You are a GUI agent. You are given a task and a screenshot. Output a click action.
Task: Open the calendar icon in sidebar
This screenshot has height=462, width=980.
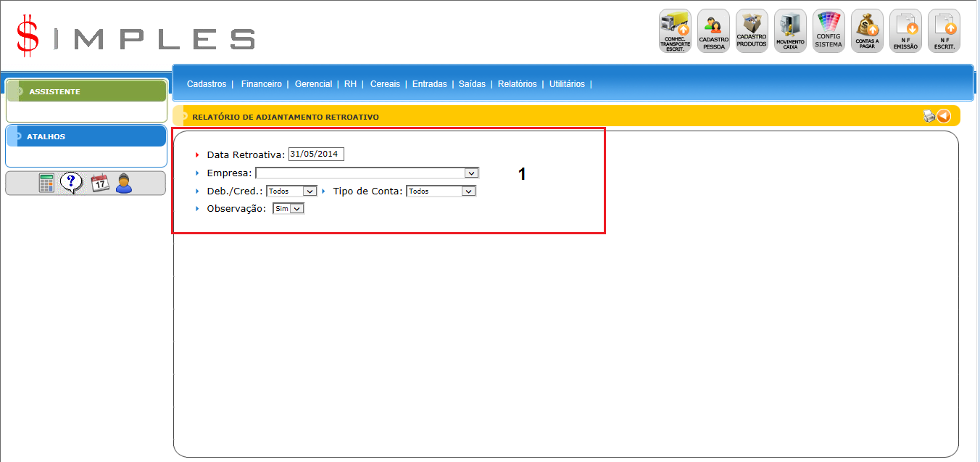click(x=99, y=183)
